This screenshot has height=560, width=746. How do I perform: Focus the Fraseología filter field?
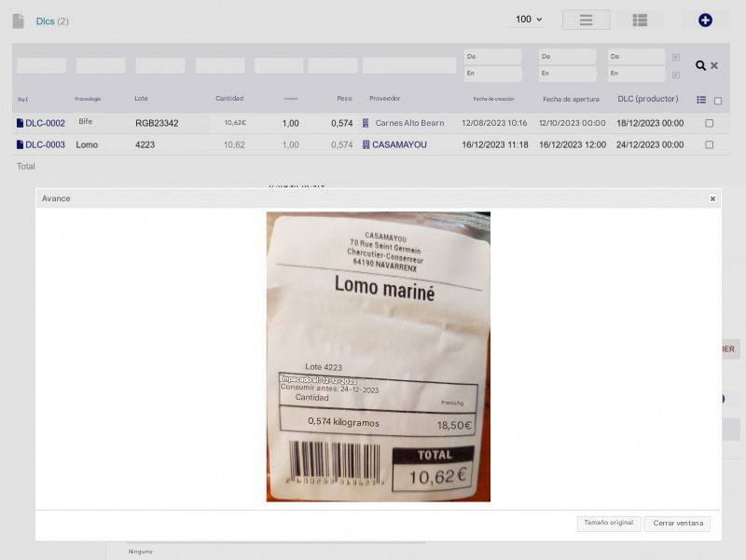[101, 65]
